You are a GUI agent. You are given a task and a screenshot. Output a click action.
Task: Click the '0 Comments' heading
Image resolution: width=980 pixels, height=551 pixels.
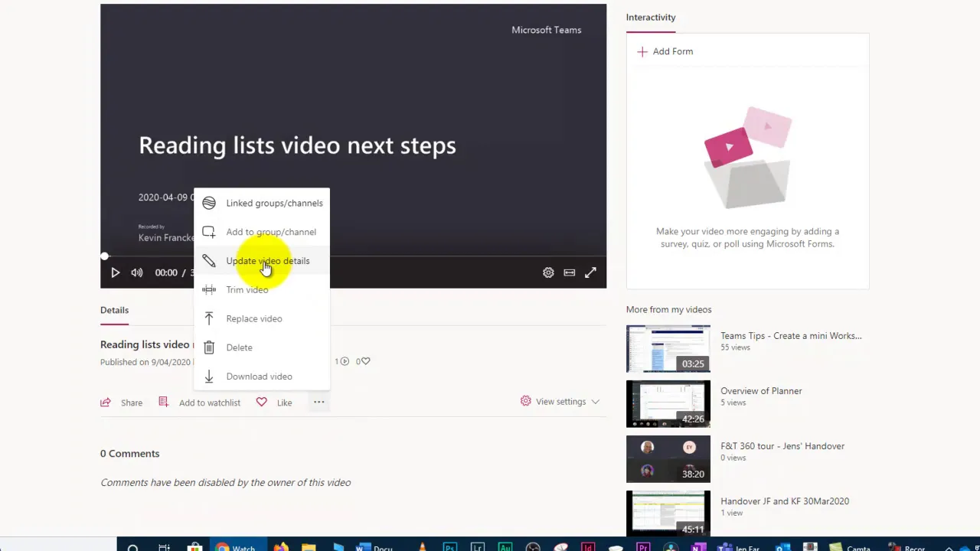point(130,454)
